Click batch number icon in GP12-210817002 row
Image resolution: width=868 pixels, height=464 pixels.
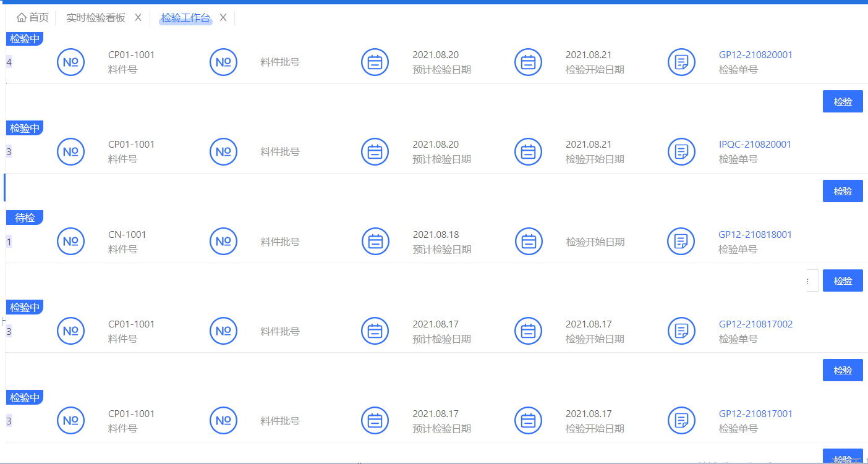224,331
